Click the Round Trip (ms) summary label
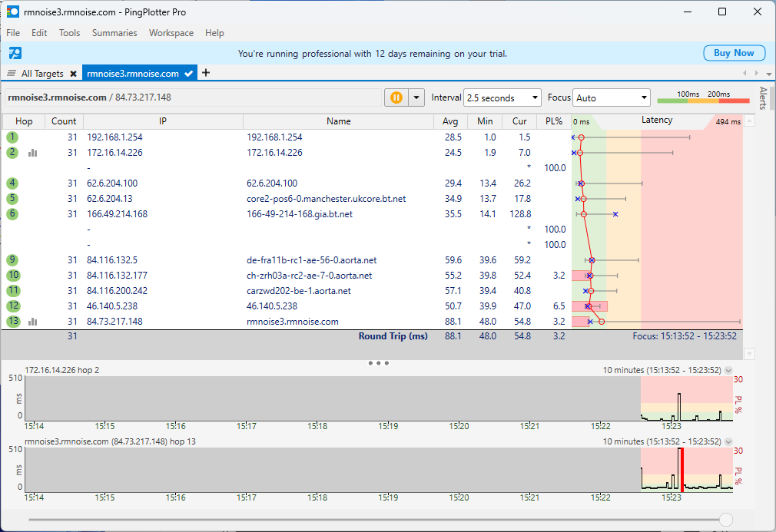Viewport: 776px width, 532px height. (393, 336)
